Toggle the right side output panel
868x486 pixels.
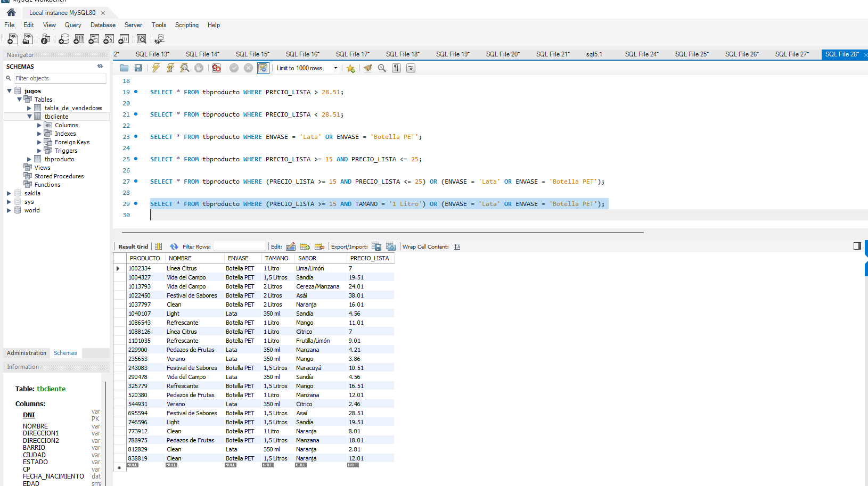coord(857,246)
